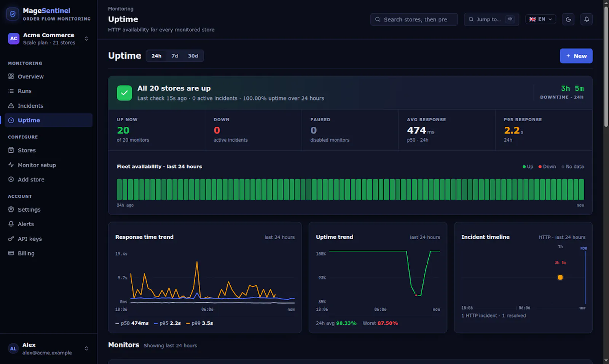Click the Alerts bell icon in sidebar
This screenshot has width=609, height=364.
coord(11,224)
